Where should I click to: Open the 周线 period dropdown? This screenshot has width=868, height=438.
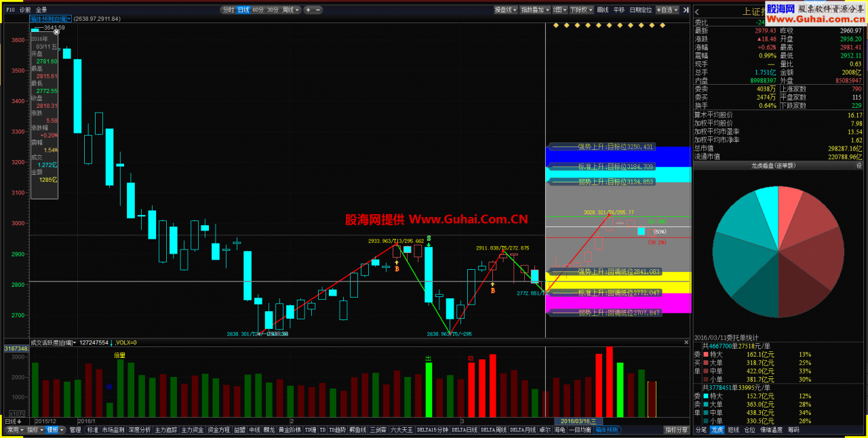(x=290, y=10)
